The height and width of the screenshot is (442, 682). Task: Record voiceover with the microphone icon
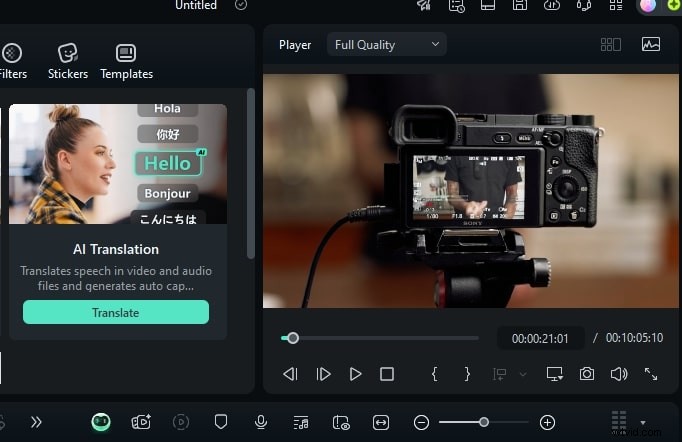click(x=261, y=422)
